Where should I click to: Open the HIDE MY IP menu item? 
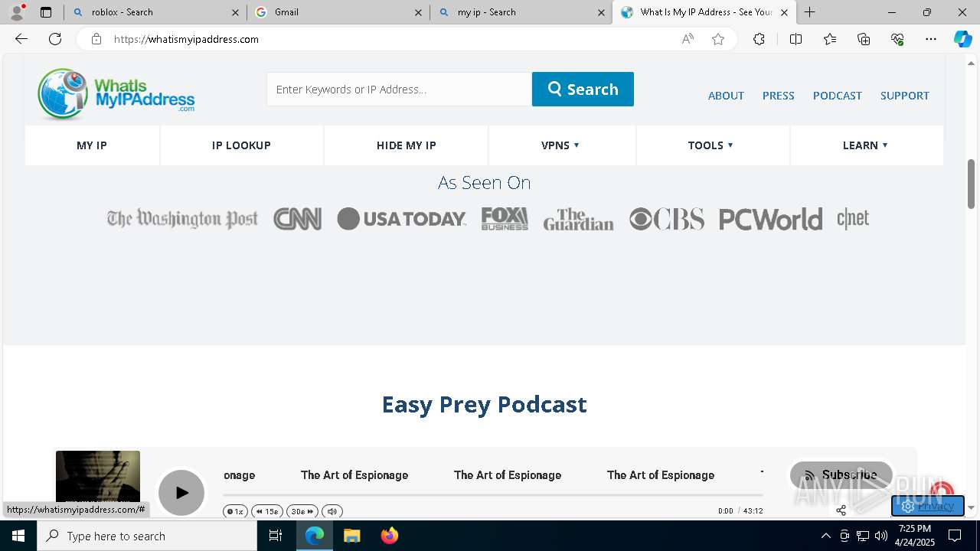pos(407,145)
